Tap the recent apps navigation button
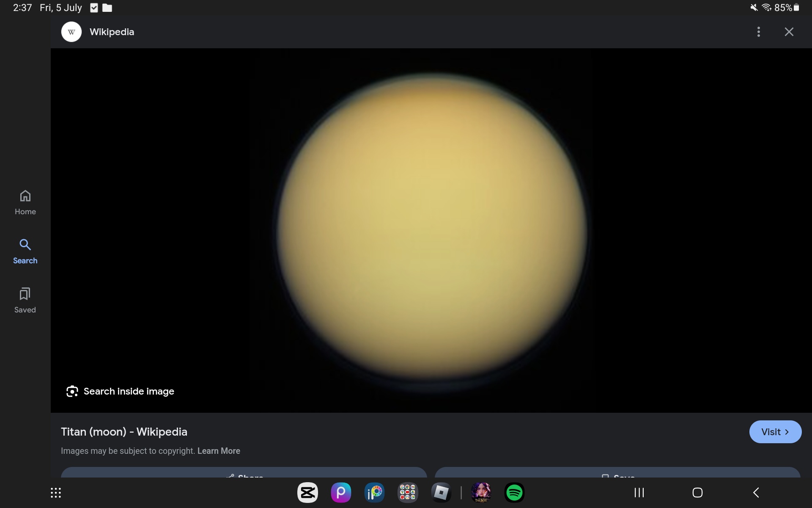Viewport: 812px width, 508px height. [639, 493]
